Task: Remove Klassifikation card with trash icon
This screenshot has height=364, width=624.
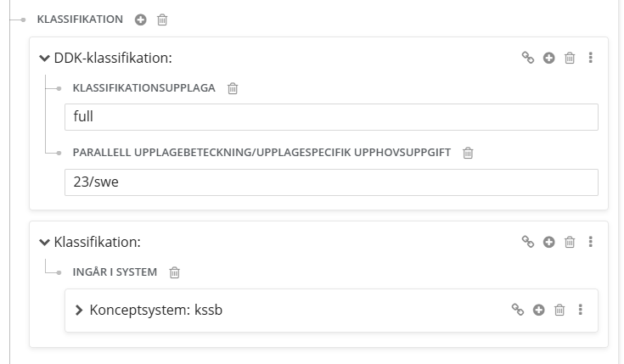Action: [x=570, y=242]
